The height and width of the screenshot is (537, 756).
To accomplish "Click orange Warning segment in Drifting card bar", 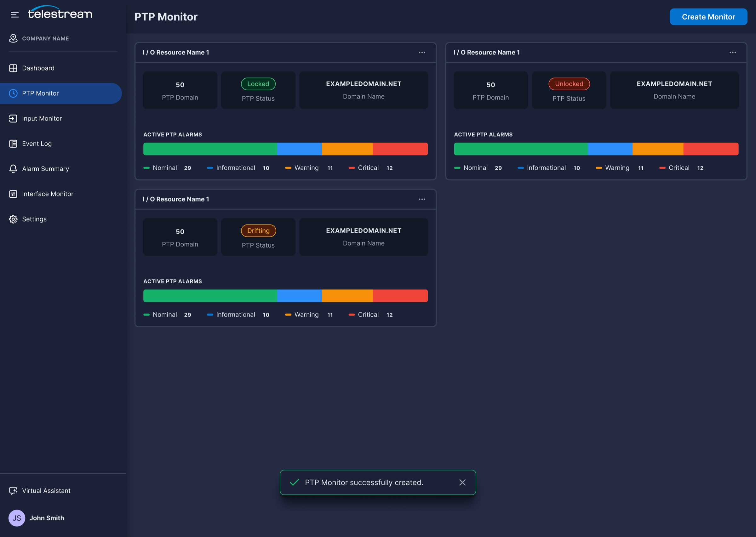I will click(x=347, y=296).
